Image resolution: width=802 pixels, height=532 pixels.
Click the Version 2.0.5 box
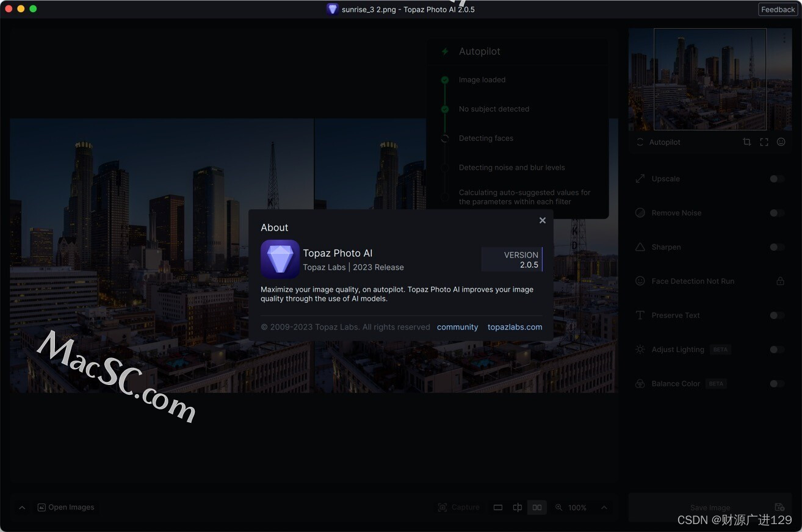point(511,259)
